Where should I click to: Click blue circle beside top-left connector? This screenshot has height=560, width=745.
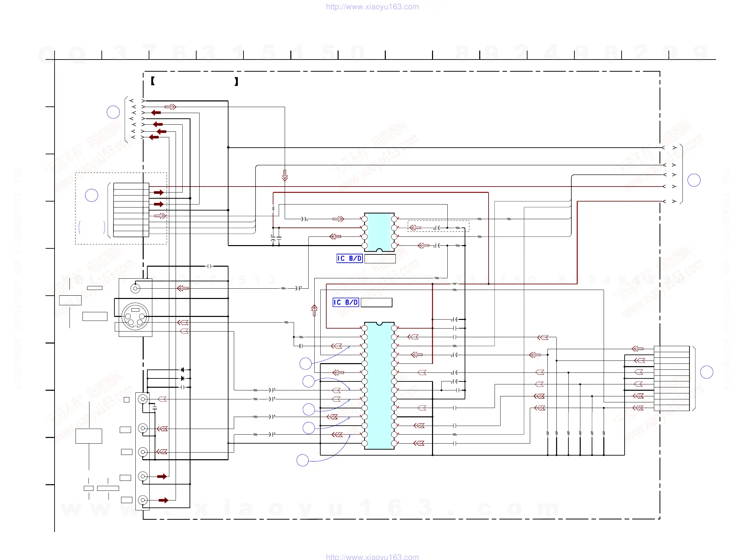click(x=113, y=112)
